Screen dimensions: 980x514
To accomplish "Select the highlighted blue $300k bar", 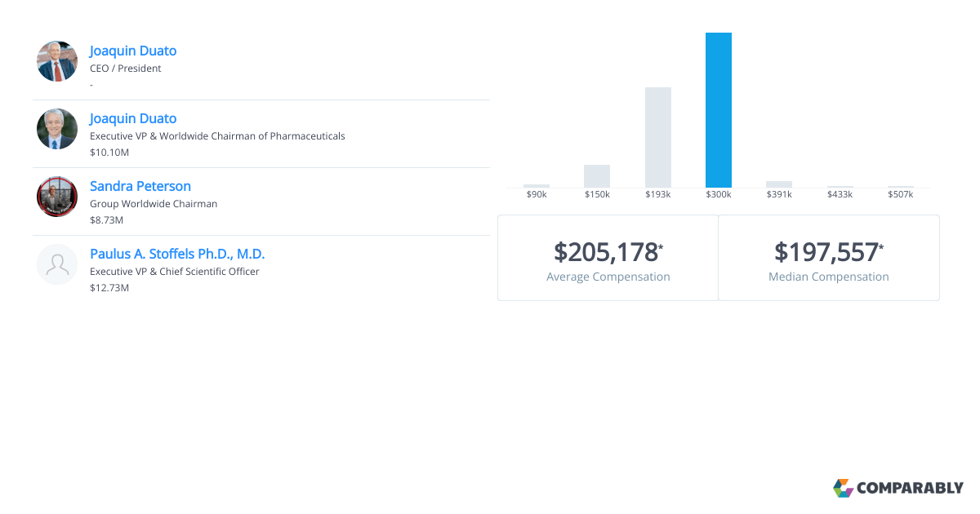I will coord(719,110).
